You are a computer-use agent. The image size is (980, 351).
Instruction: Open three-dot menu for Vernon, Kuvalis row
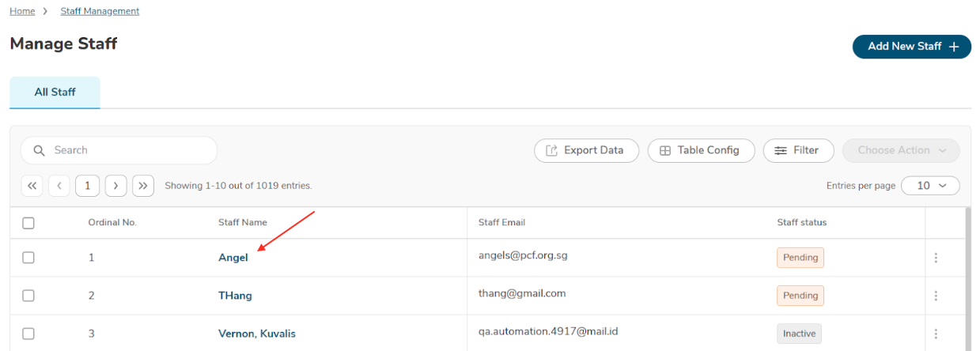click(x=936, y=334)
